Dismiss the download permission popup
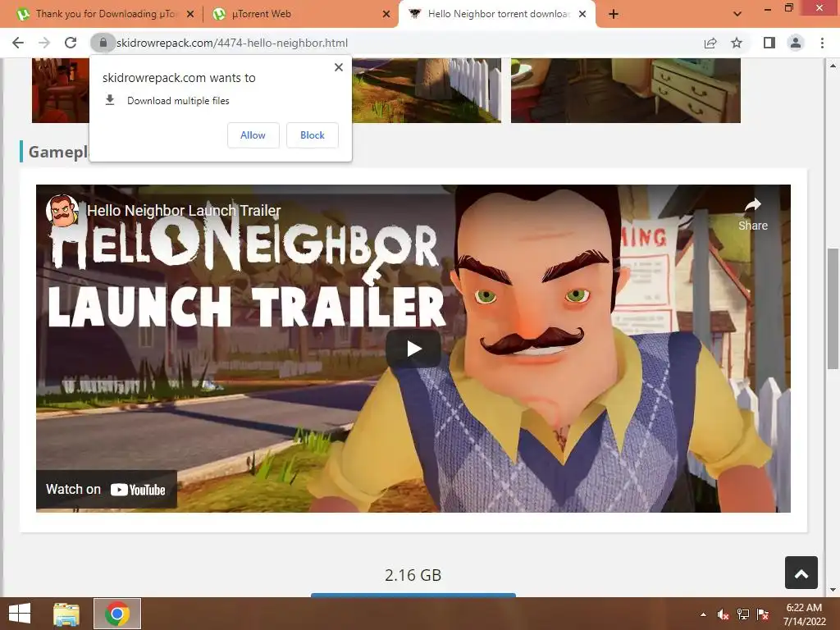Image resolution: width=840 pixels, height=630 pixels. point(339,67)
